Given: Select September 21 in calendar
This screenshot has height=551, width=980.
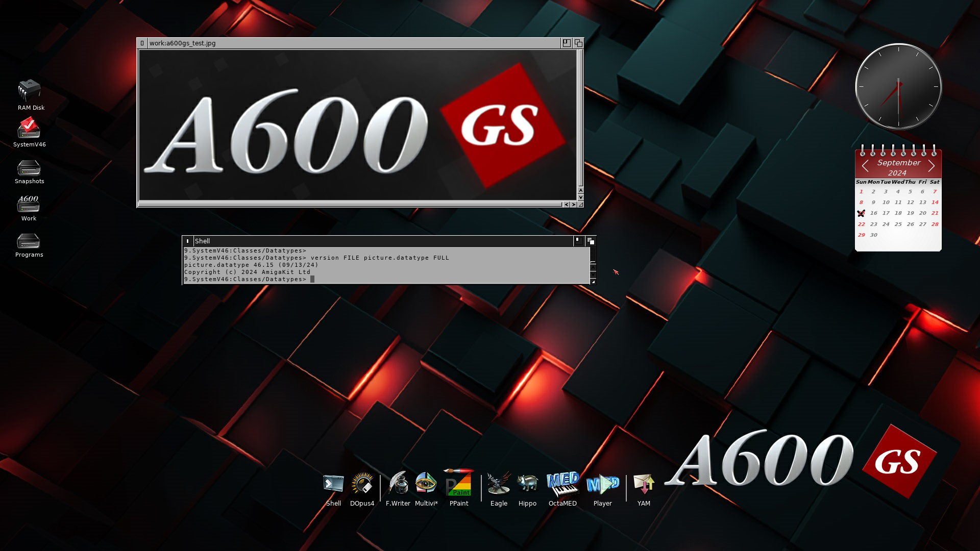Looking at the screenshot, I should pyautogui.click(x=935, y=213).
